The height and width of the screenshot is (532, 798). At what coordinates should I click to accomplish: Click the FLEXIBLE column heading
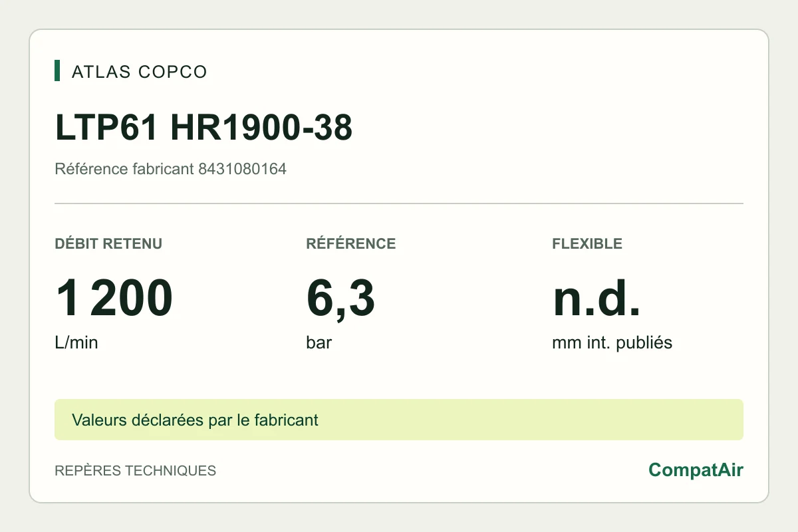coord(587,243)
